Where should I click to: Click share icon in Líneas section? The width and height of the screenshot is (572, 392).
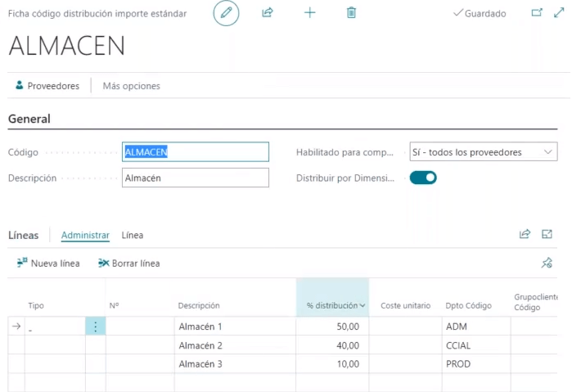pos(525,234)
